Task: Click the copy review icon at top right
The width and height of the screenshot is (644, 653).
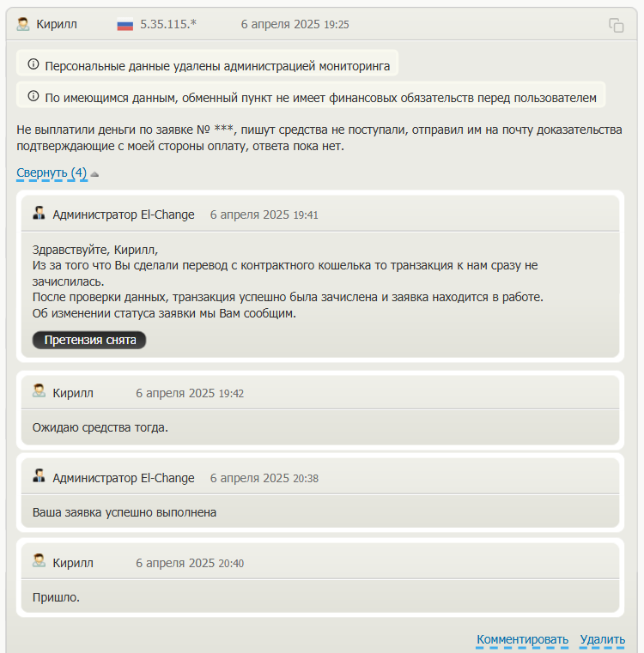Action: 616,25
